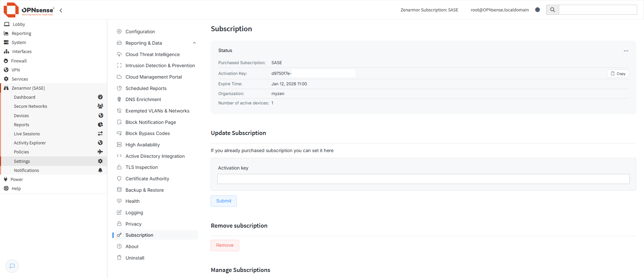Open the Power menu
The height and width of the screenshot is (278, 644).
17,179
